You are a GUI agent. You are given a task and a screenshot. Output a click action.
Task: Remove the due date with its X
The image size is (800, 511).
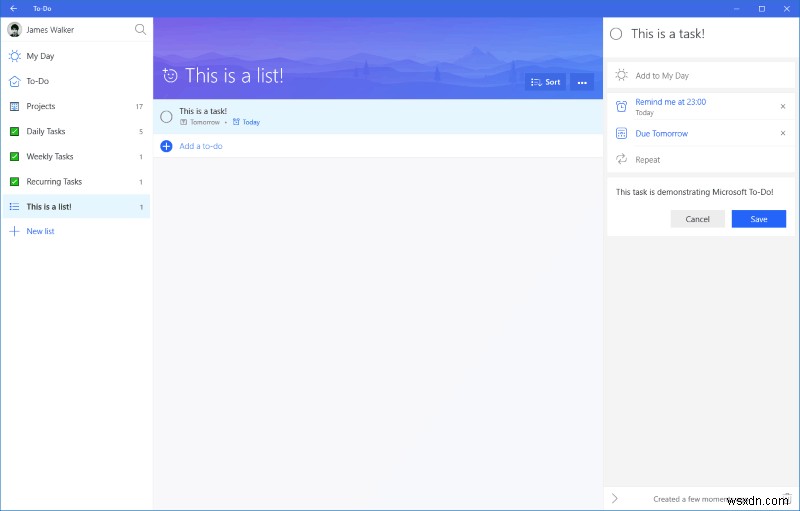coord(783,133)
